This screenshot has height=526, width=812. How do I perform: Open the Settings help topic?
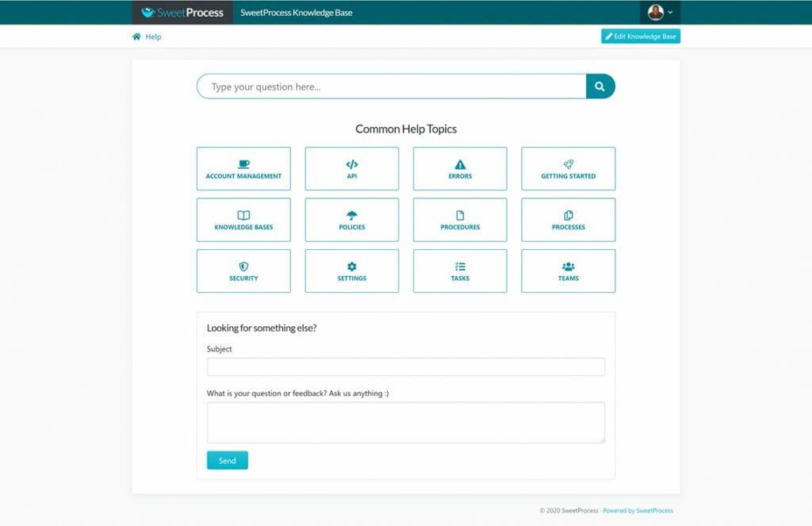(x=351, y=271)
